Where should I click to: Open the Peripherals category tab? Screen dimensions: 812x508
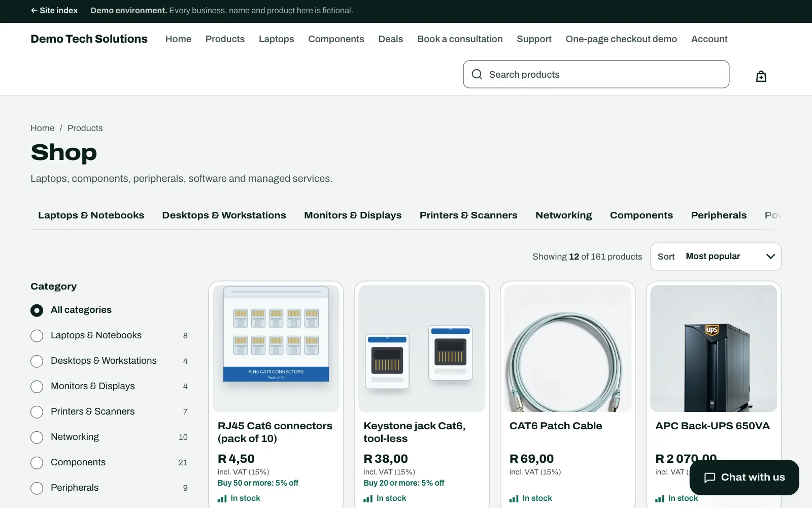click(719, 215)
